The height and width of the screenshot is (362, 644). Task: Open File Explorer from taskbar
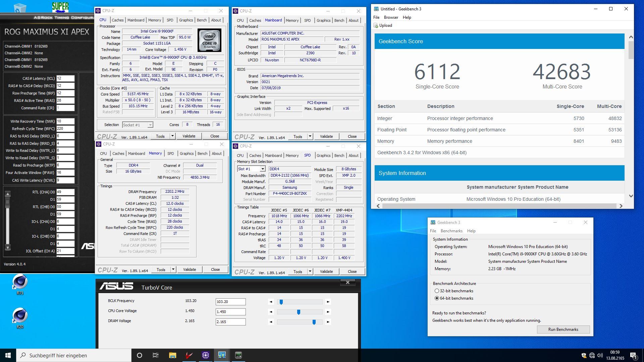[172, 355]
